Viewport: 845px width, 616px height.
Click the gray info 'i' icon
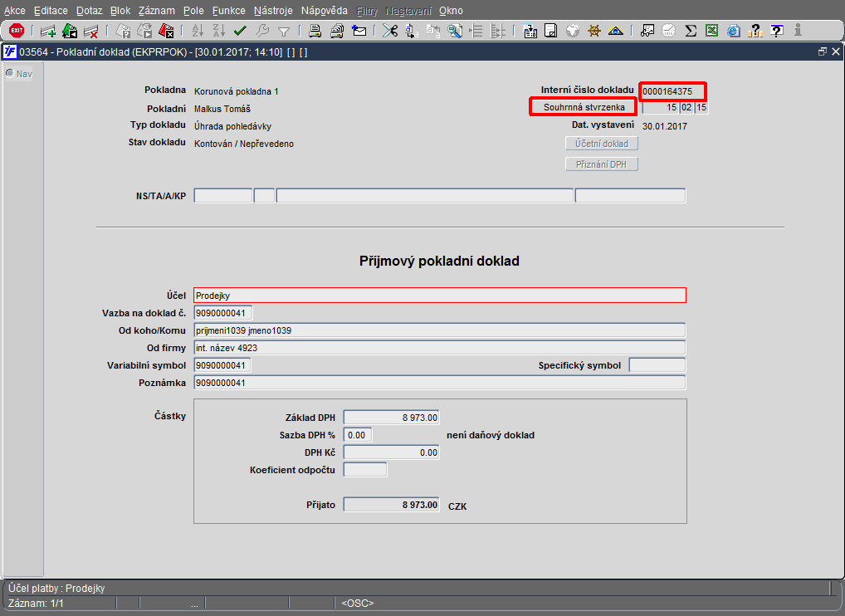(x=798, y=31)
